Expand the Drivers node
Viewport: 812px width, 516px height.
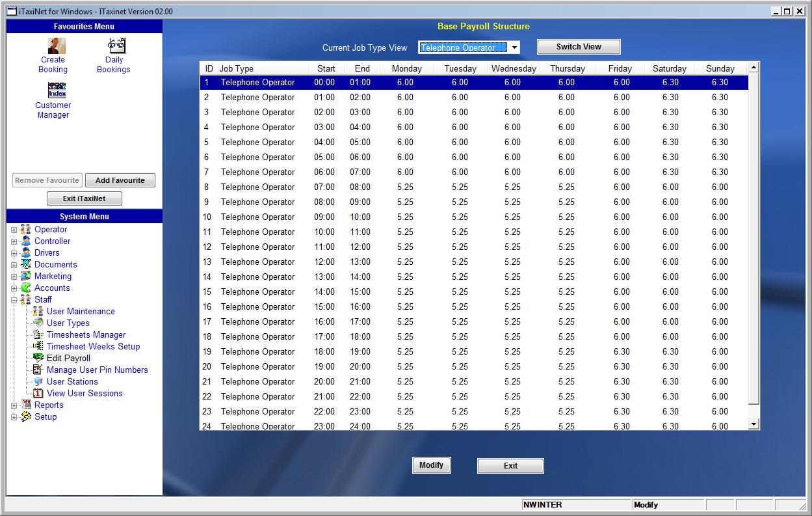(14, 253)
